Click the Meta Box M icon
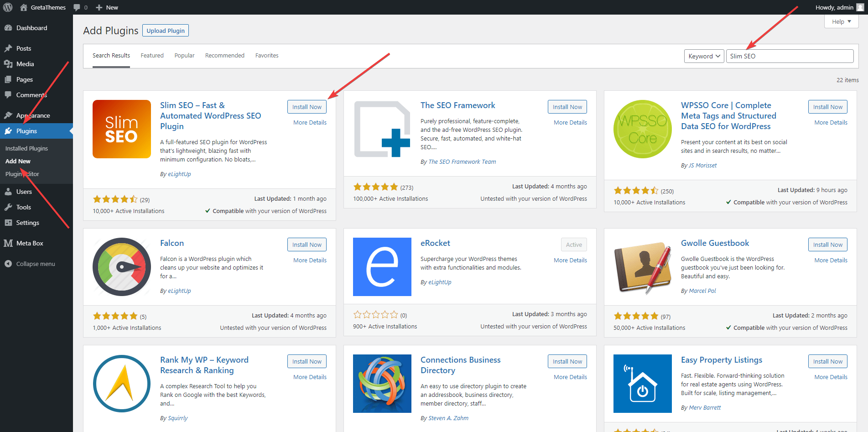 click(9, 243)
